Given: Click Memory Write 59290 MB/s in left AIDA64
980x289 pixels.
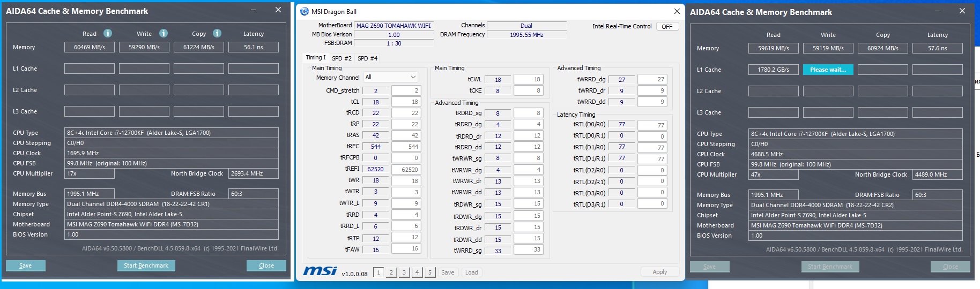Looking at the screenshot, I should pyautogui.click(x=144, y=47).
